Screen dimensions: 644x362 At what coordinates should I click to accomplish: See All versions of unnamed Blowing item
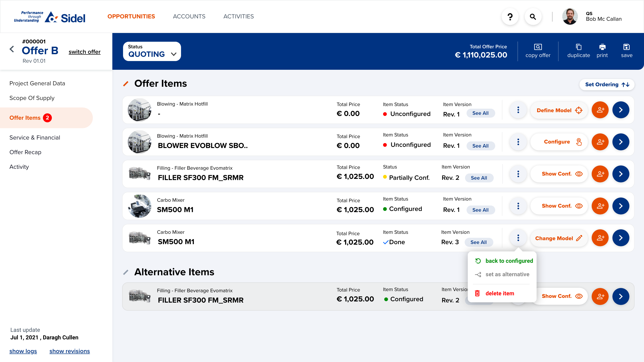(x=480, y=113)
